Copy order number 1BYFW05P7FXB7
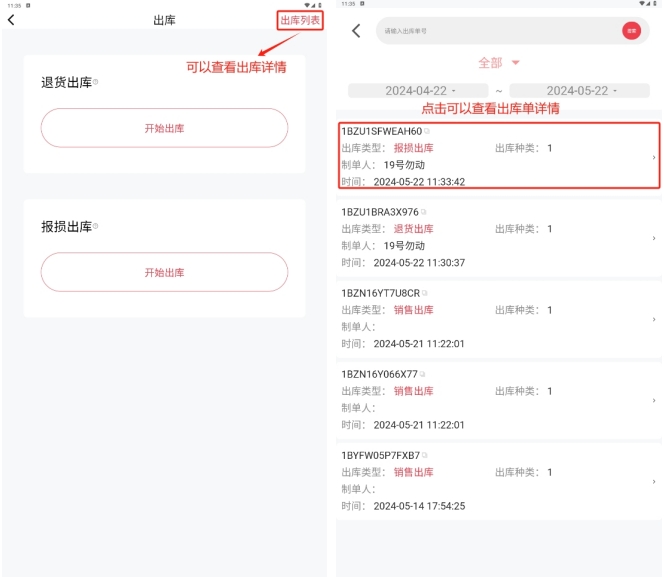664x577 pixels. pos(424,455)
